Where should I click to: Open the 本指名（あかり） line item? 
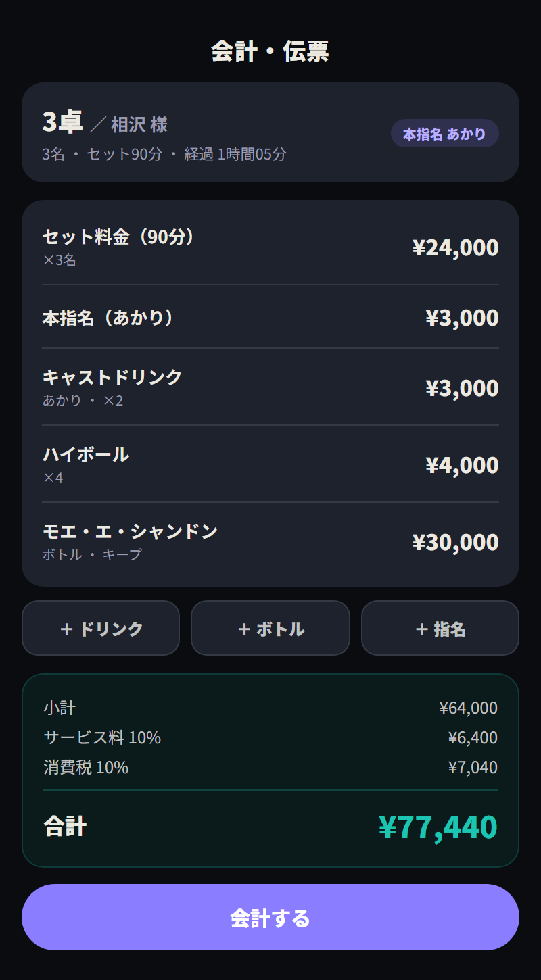tap(270, 317)
